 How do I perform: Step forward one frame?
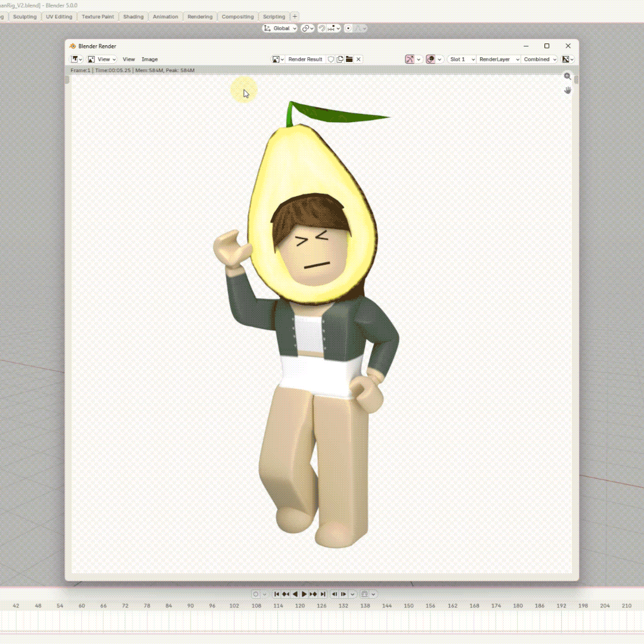click(343, 594)
